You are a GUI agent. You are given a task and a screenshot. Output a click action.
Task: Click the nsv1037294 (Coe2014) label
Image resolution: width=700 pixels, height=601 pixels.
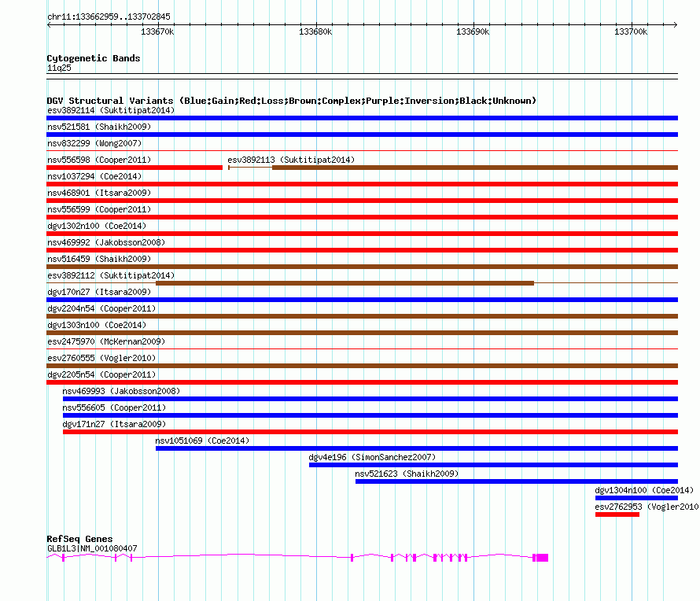pyautogui.click(x=94, y=176)
